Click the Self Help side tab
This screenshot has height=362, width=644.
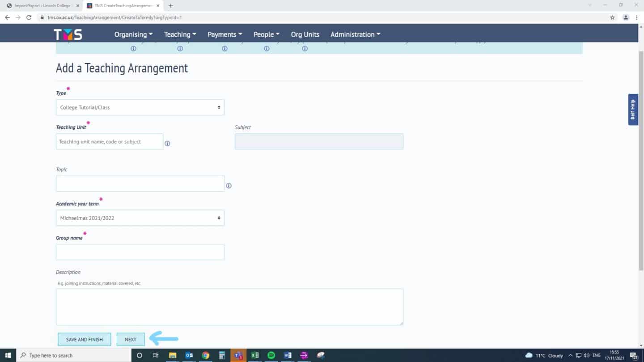click(x=633, y=109)
